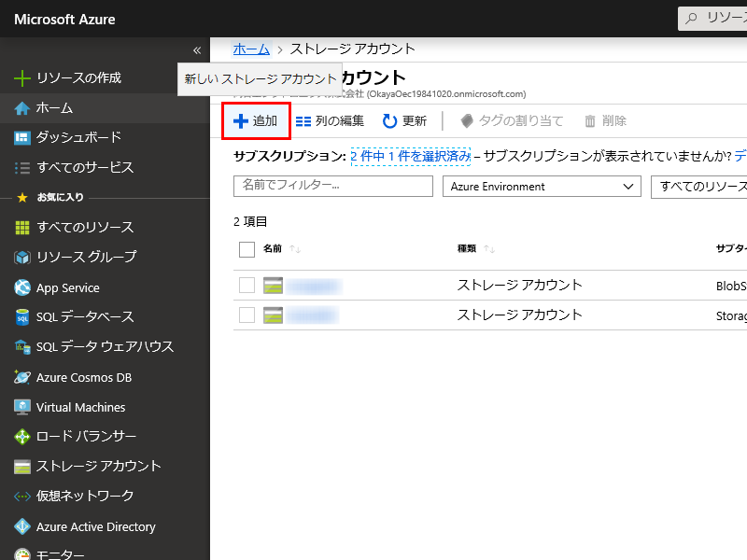Click 2件中1件を選択済み subscription link
This screenshot has width=747, height=560.
[x=411, y=156]
